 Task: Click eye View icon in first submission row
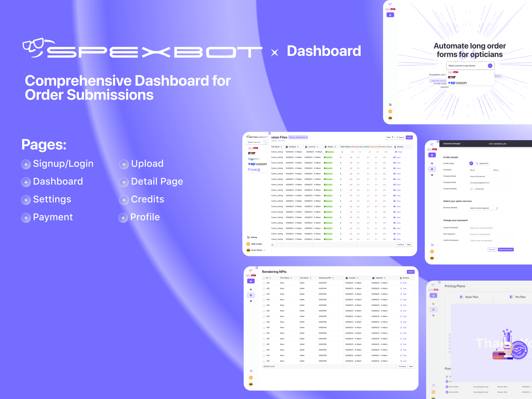[396, 152]
